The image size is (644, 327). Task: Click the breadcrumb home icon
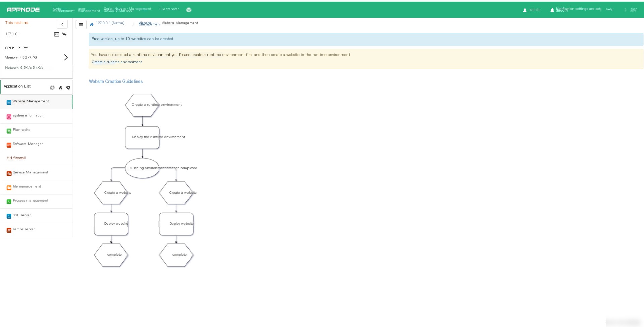(x=91, y=24)
